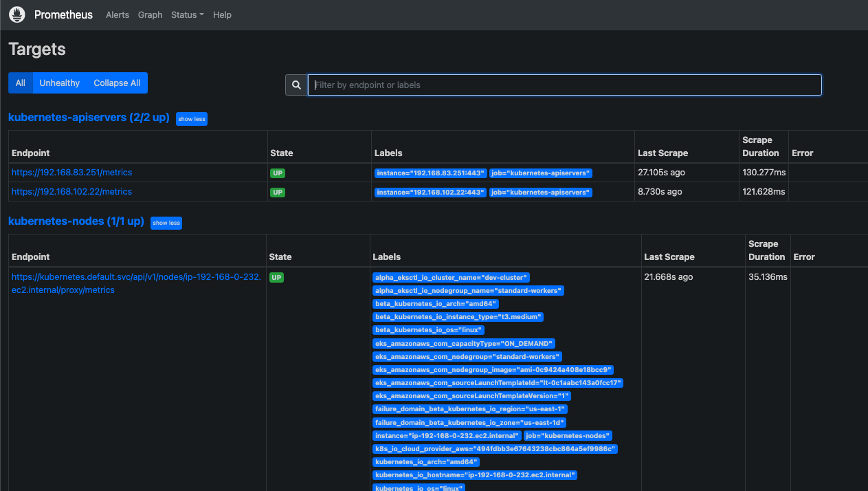Click the 27.105s ago last scrape value

pyautogui.click(x=661, y=172)
